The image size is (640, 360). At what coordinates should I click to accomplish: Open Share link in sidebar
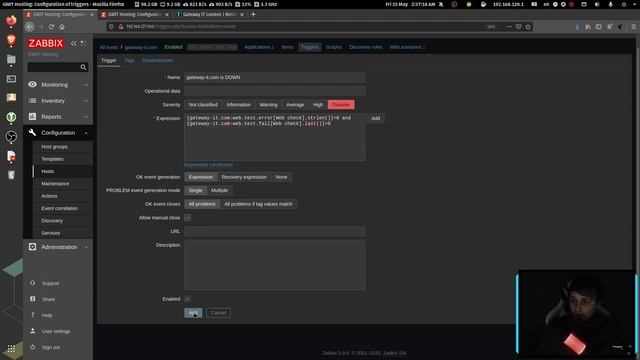(x=48, y=299)
